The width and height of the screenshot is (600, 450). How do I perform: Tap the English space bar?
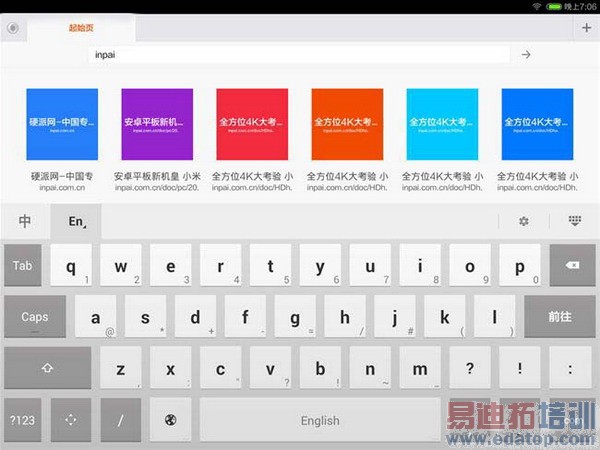pos(320,420)
